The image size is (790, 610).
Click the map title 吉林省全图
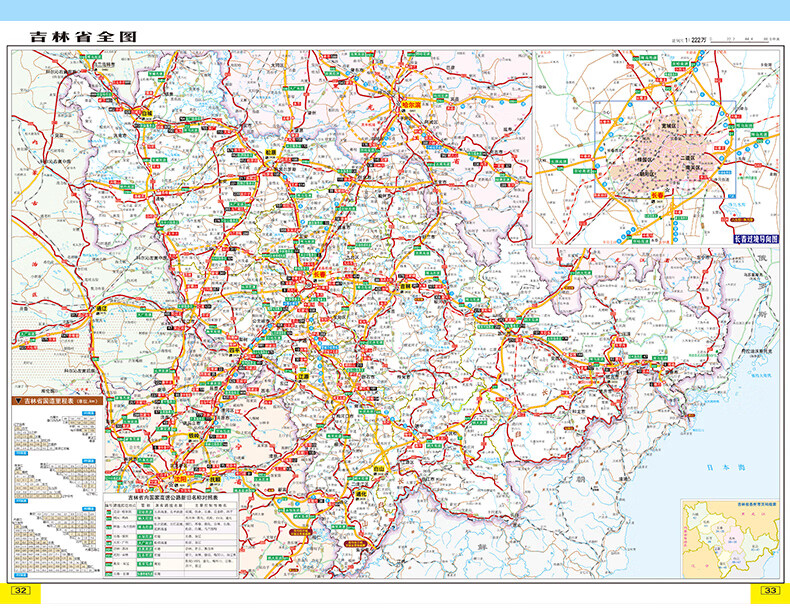pos(83,37)
